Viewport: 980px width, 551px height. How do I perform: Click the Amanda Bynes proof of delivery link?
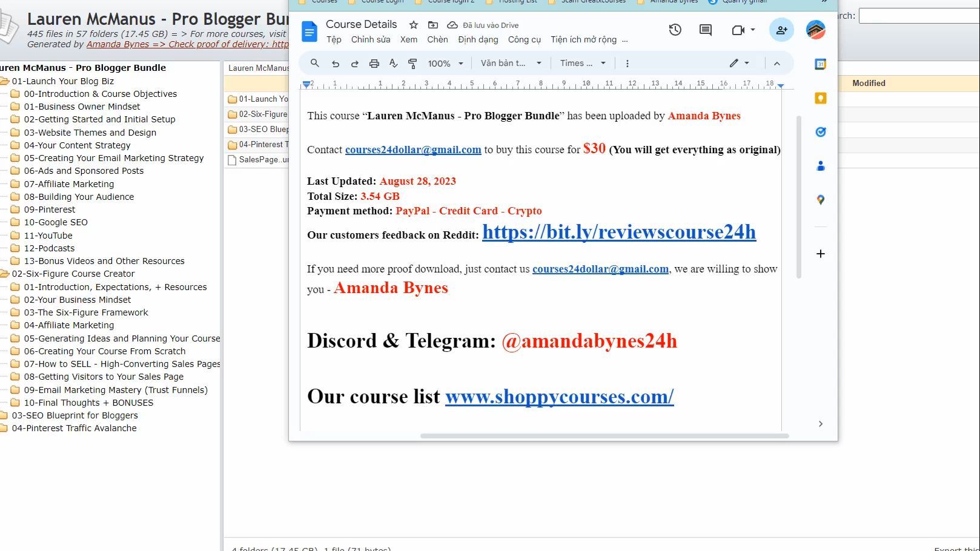click(x=188, y=44)
